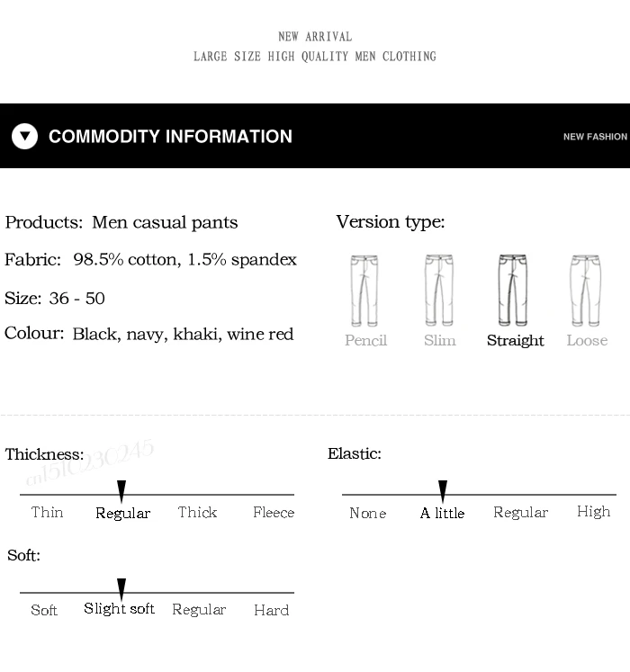Choose the Fleece thickness option
The image size is (630, 672).
coord(274,512)
